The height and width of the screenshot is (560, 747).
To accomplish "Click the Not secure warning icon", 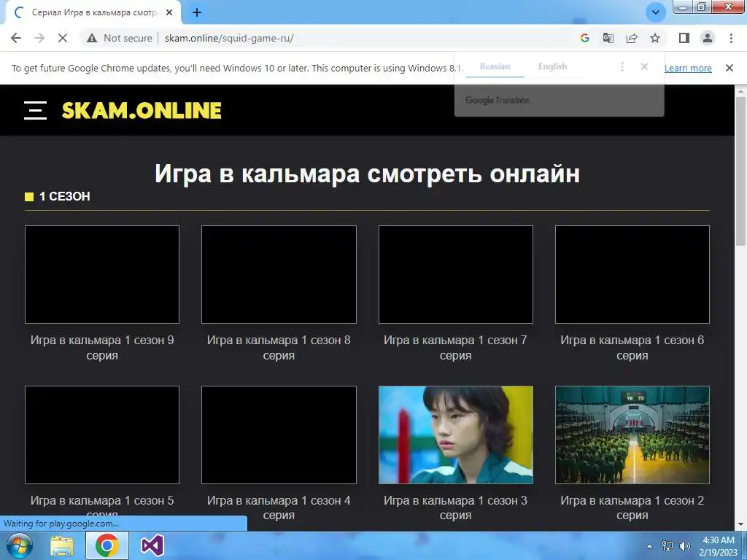I will pyautogui.click(x=92, y=38).
